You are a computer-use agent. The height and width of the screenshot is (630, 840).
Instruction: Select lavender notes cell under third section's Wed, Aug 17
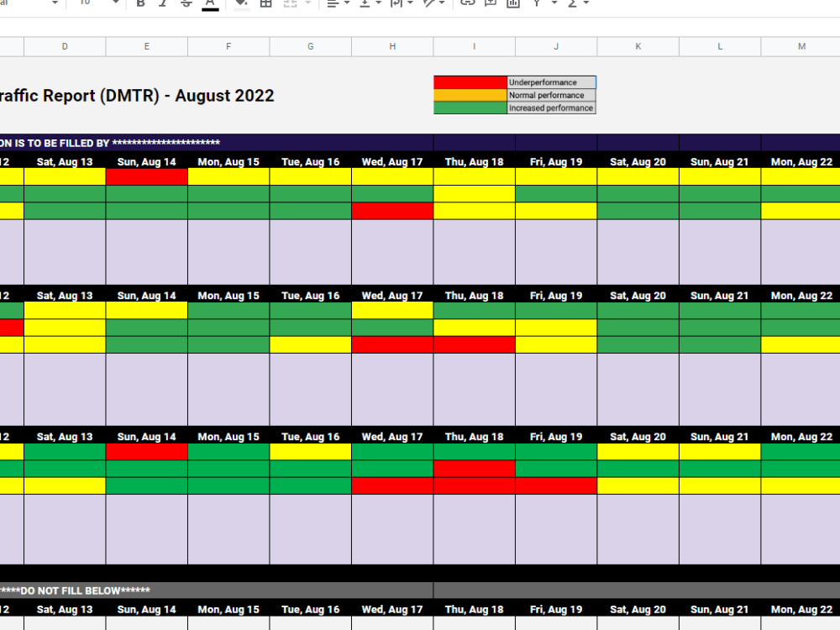[392, 529]
